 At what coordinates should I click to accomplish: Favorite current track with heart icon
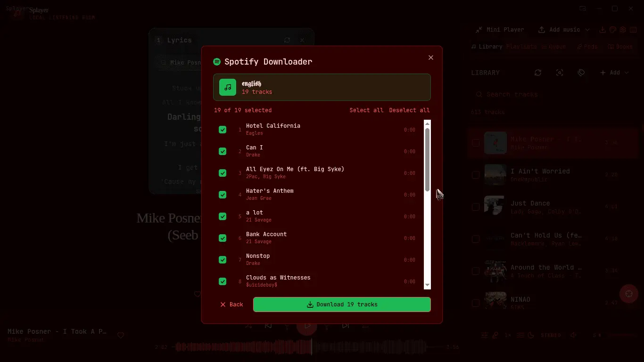tap(121, 335)
